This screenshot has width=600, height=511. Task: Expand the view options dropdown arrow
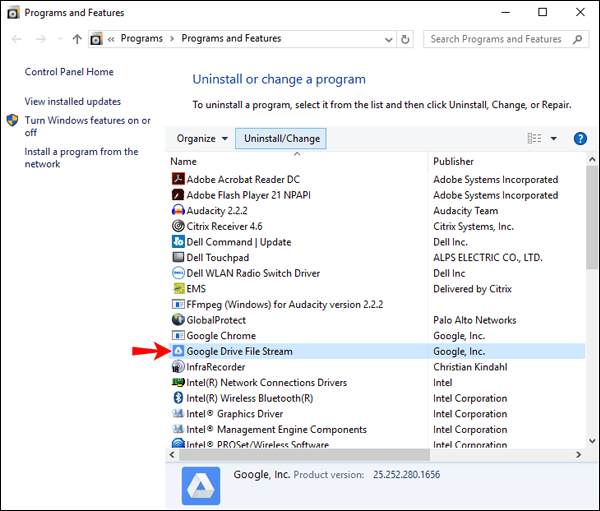click(x=554, y=139)
